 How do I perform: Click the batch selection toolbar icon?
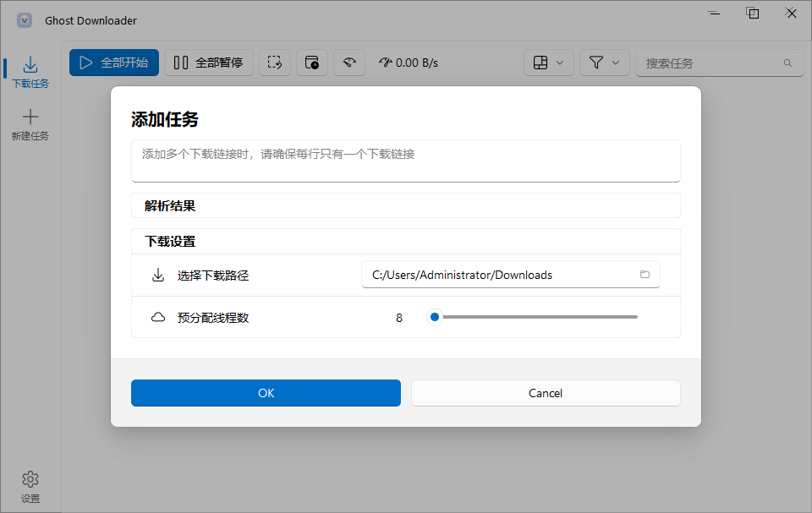[274, 62]
